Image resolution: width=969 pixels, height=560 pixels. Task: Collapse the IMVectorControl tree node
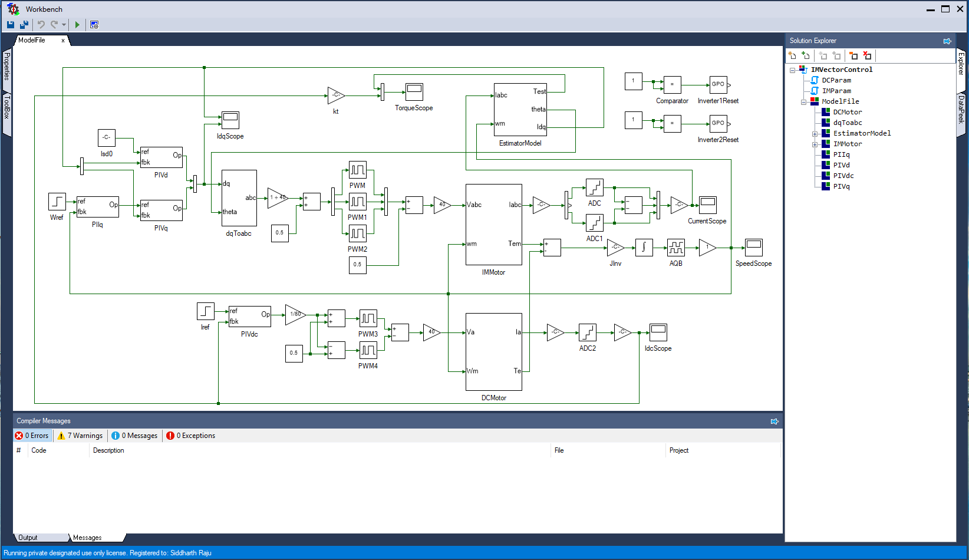pyautogui.click(x=793, y=70)
